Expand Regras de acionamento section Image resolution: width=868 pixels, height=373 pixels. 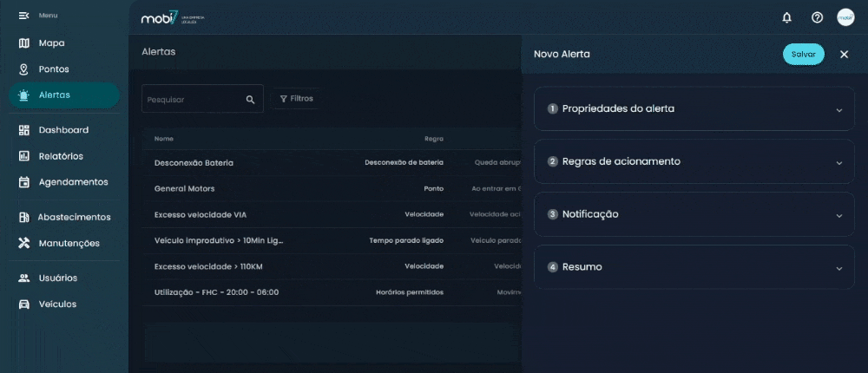click(x=694, y=162)
